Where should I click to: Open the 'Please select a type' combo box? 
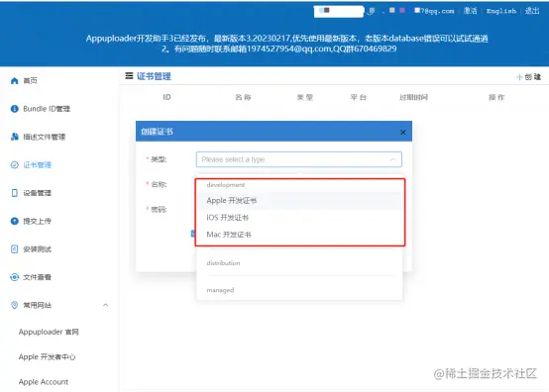click(298, 159)
